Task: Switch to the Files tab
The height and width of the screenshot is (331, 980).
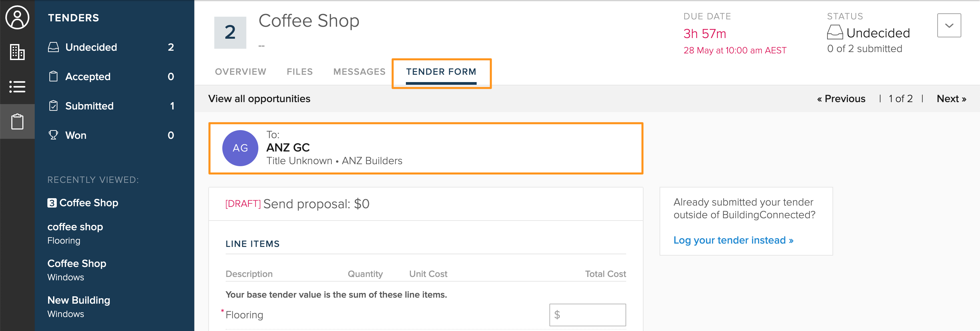Action: (300, 71)
